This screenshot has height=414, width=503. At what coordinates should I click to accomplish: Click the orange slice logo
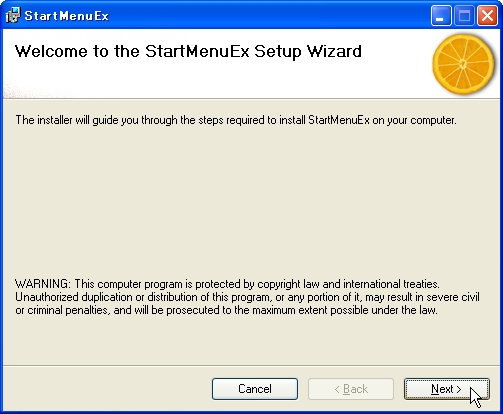(463, 64)
